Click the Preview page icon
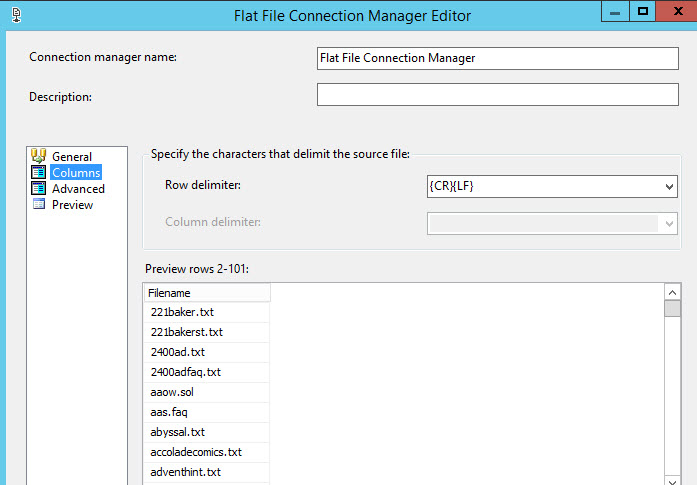Screen dimensions: 697x485 pyautogui.click(x=39, y=204)
